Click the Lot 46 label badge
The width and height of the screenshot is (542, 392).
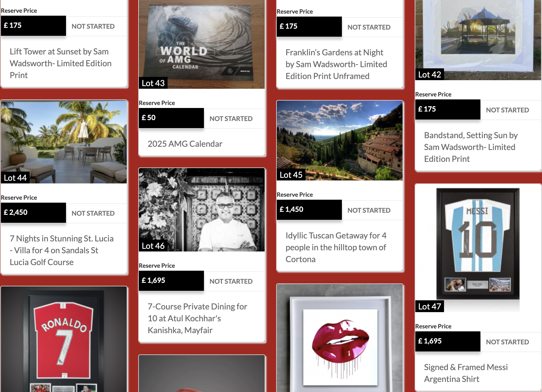pos(153,246)
